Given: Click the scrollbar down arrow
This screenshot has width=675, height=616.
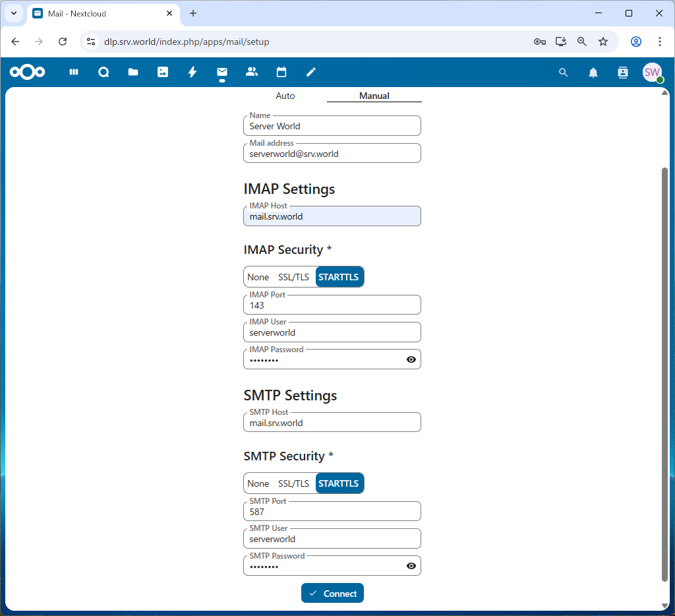Looking at the screenshot, I should coord(664,605).
